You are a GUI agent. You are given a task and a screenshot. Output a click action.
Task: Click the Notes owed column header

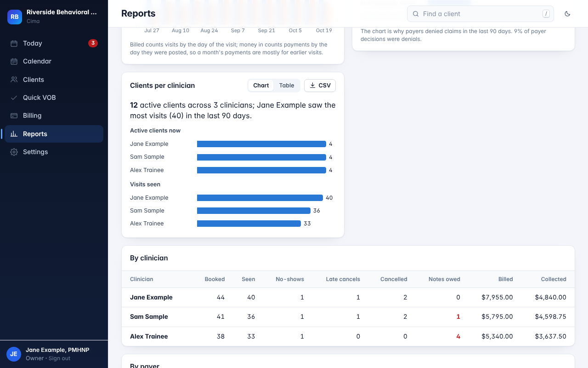click(444, 279)
